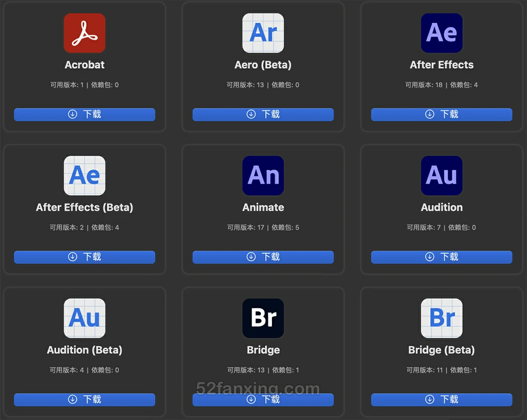The height and width of the screenshot is (420, 527).
Task: Click After Effects' 可用版本: 18 info line
Action: pos(442,85)
